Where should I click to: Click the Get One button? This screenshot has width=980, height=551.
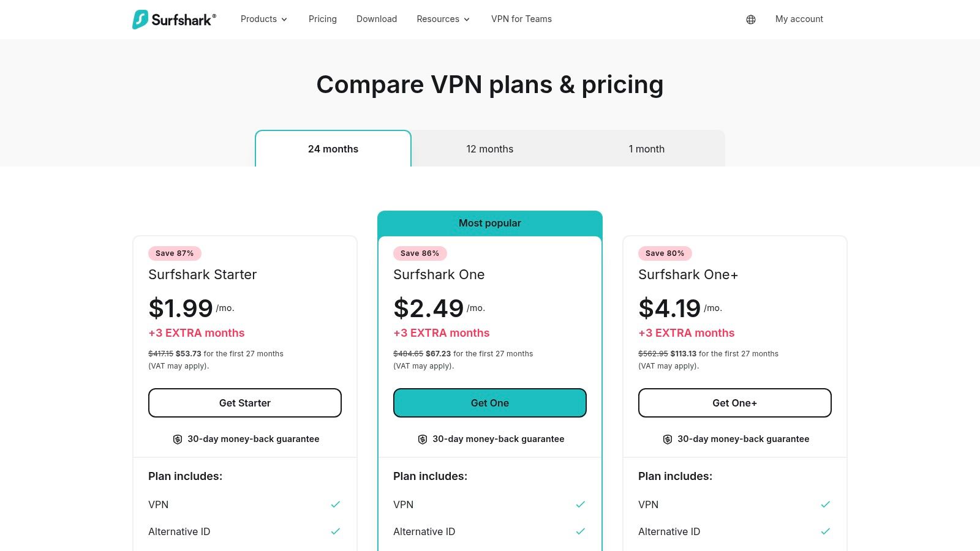[x=489, y=403]
